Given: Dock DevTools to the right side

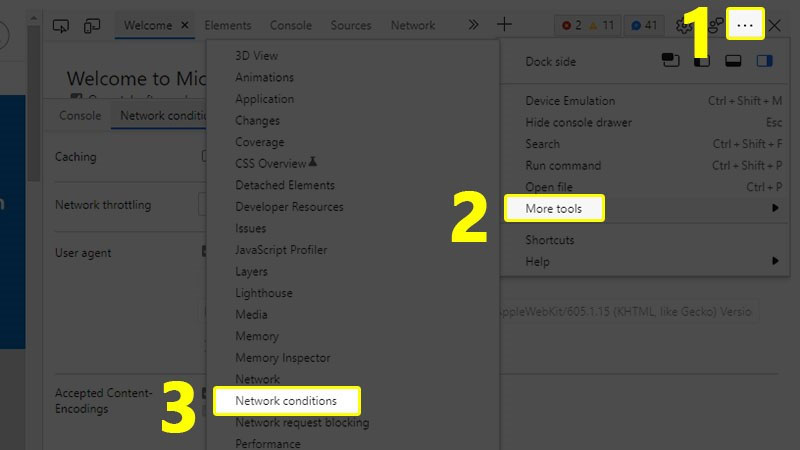Looking at the screenshot, I should coord(765,61).
